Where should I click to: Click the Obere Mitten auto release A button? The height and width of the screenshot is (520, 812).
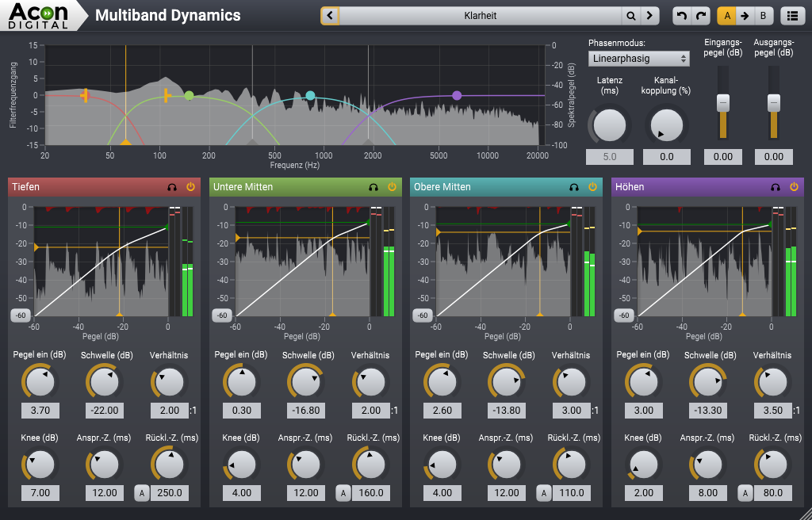(x=544, y=492)
